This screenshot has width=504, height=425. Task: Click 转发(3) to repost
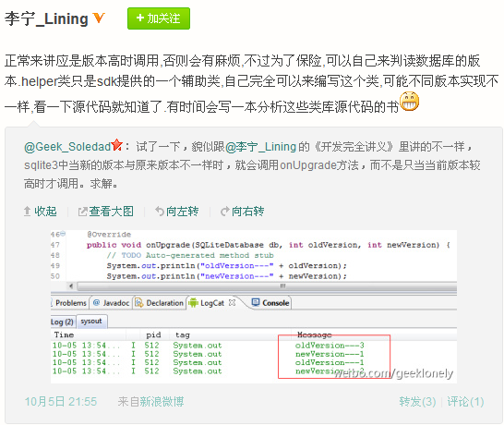(417, 402)
